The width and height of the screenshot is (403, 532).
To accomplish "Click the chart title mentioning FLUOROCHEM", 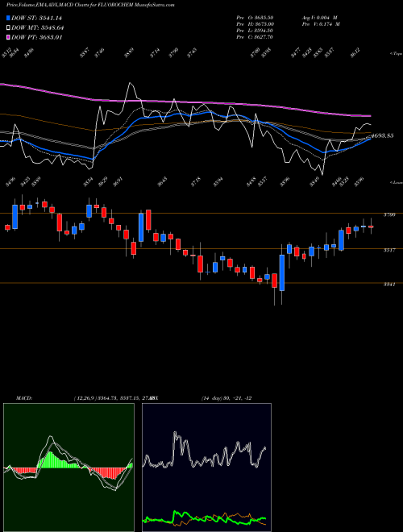I will point(90,5).
